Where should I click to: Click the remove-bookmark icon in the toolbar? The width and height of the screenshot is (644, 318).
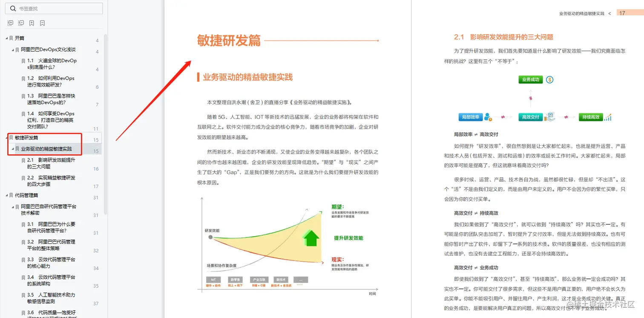point(42,23)
